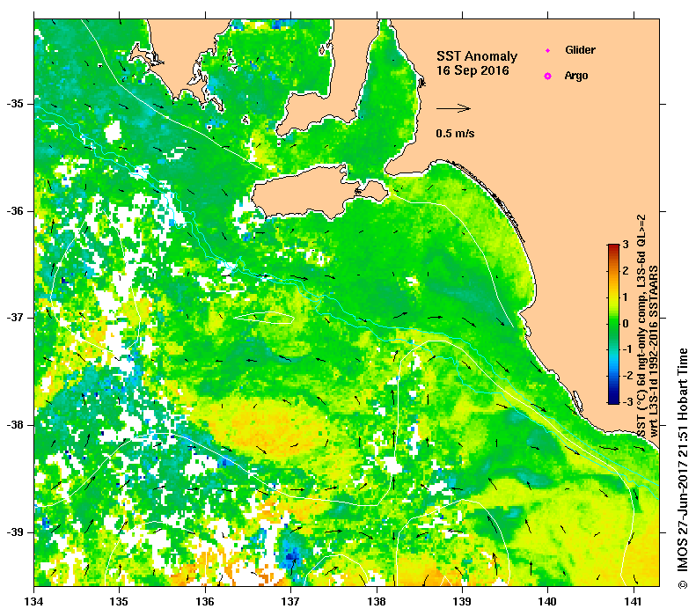Click the small elliptical white contour near 137E
Image resolution: width=696 pixels, height=616 pixels.
click(x=264, y=318)
